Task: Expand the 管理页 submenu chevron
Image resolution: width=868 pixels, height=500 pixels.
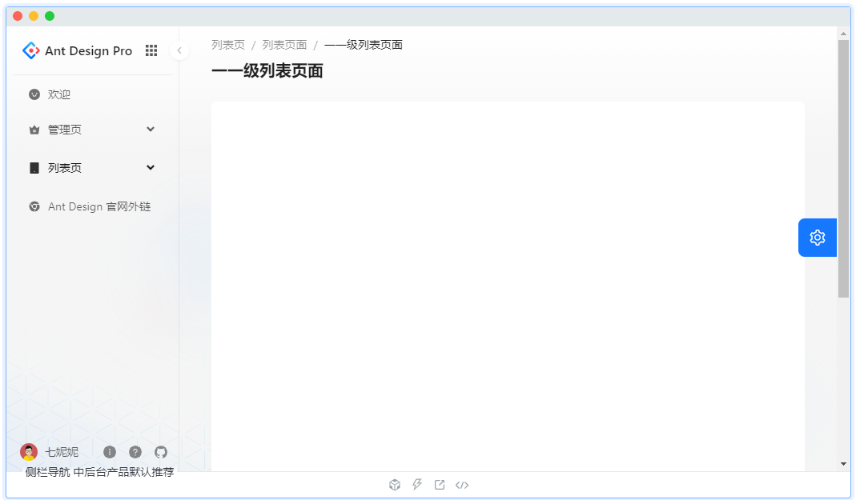Action: (x=150, y=129)
